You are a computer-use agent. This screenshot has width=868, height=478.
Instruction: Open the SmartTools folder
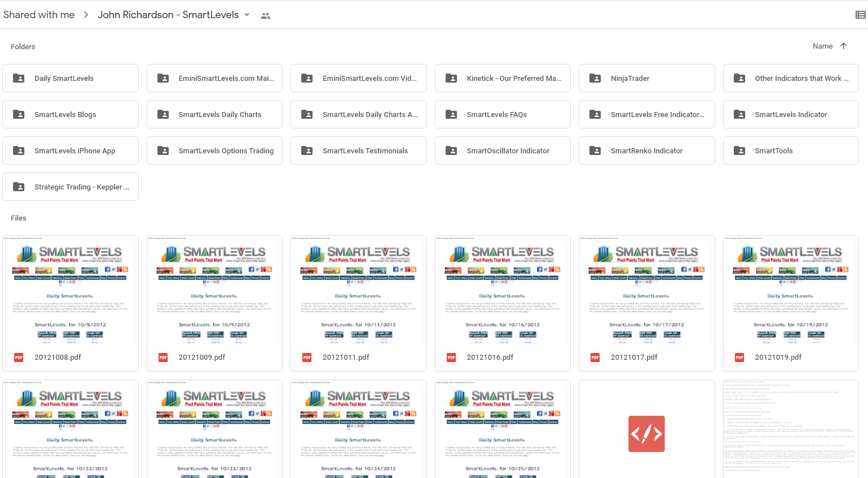791,150
